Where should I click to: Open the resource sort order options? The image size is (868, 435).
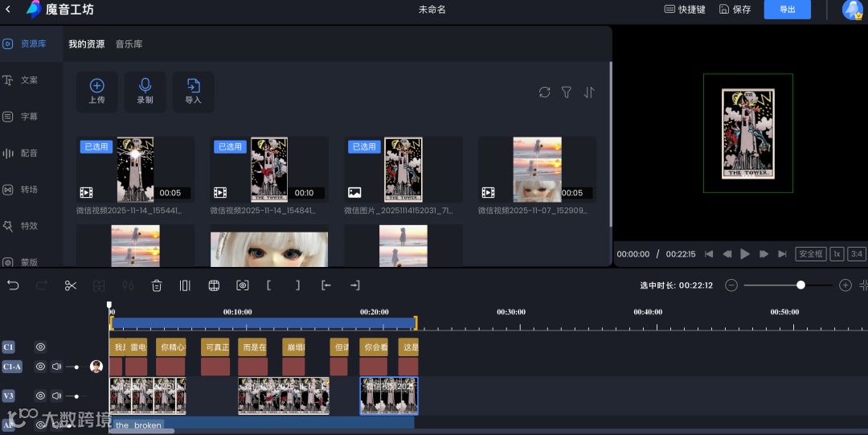coord(589,92)
